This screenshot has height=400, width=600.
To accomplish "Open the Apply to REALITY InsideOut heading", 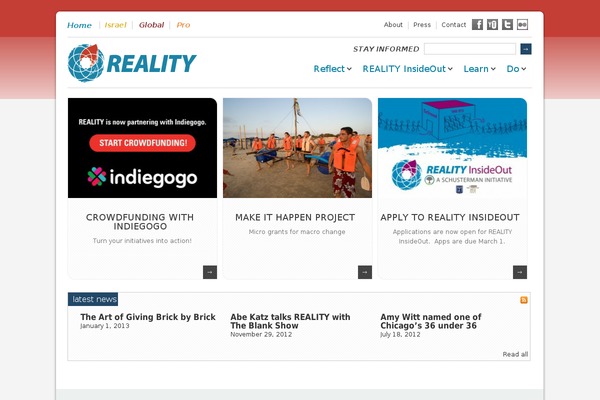I will coord(450,217).
